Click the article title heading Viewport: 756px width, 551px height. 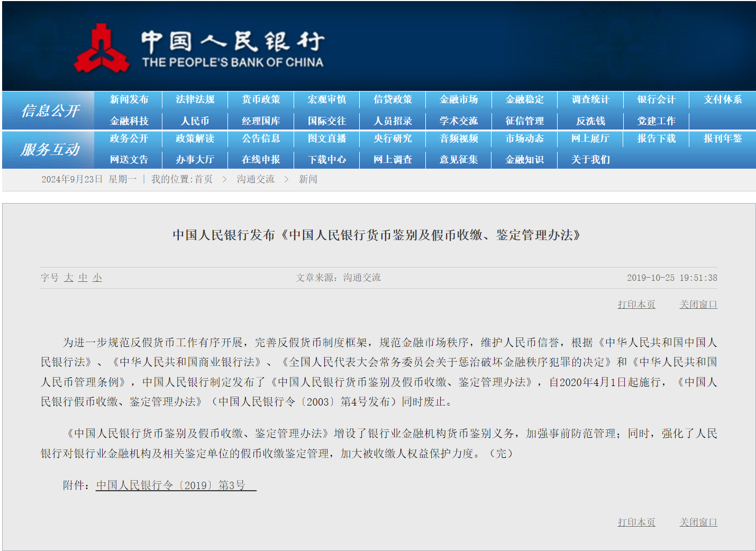(x=378, y=235)
